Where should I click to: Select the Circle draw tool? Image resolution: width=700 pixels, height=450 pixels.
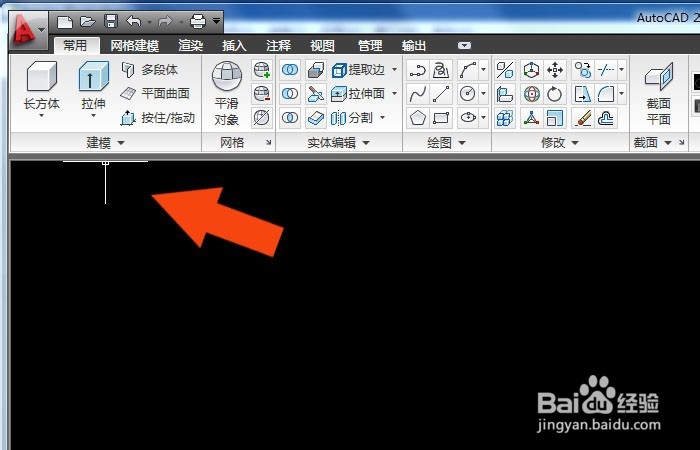coord(467,94)
